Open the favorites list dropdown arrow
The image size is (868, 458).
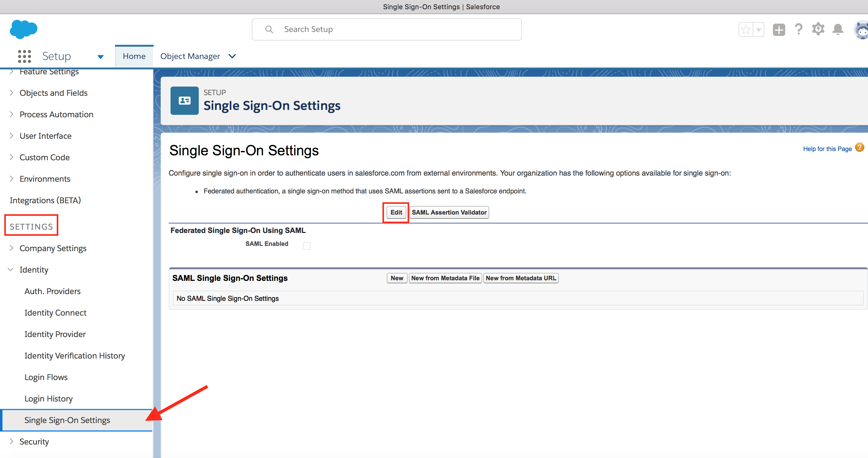click(x=759, y=30)
